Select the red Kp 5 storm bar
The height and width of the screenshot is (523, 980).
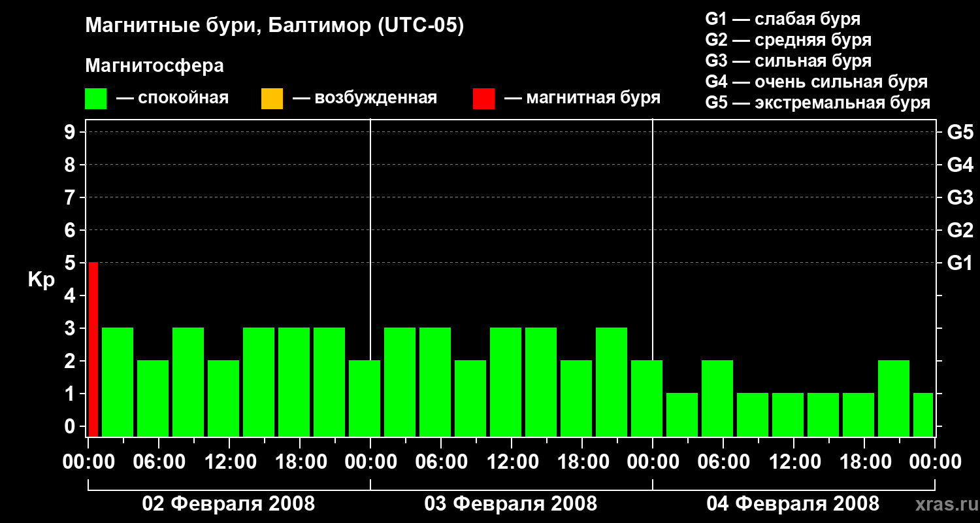(93, 349)
